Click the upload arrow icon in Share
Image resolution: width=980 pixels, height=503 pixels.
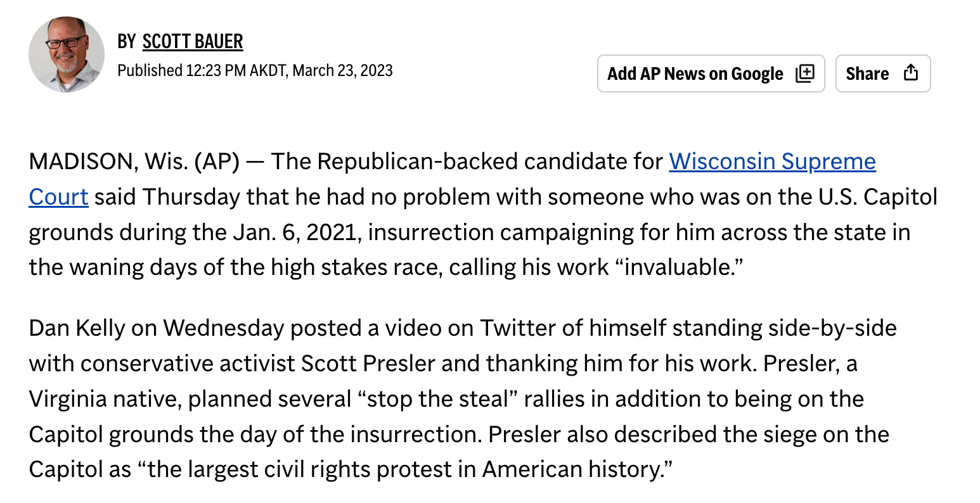coord(911,73)
